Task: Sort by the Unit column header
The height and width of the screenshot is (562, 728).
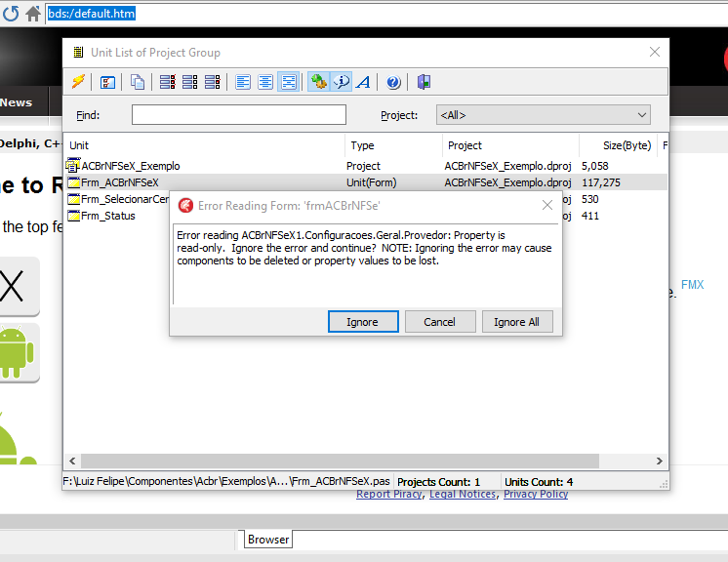Action: (x=204, y=145)
